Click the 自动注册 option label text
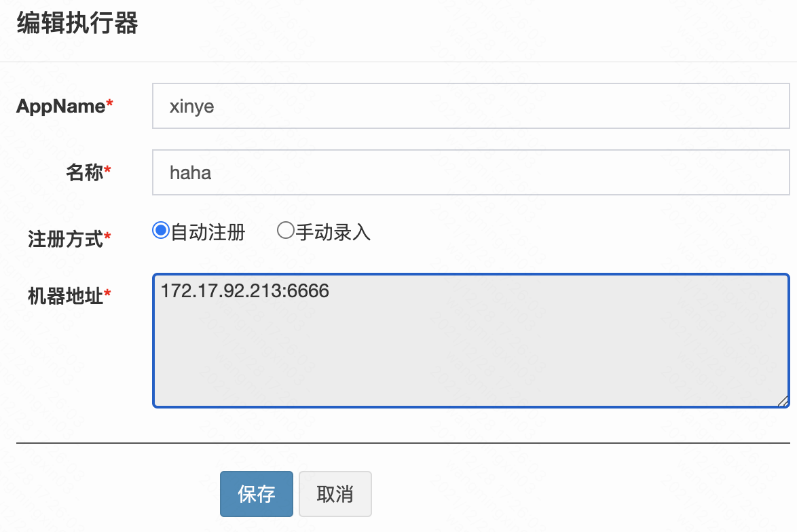797x532 pixels. [x=208, y=233]
